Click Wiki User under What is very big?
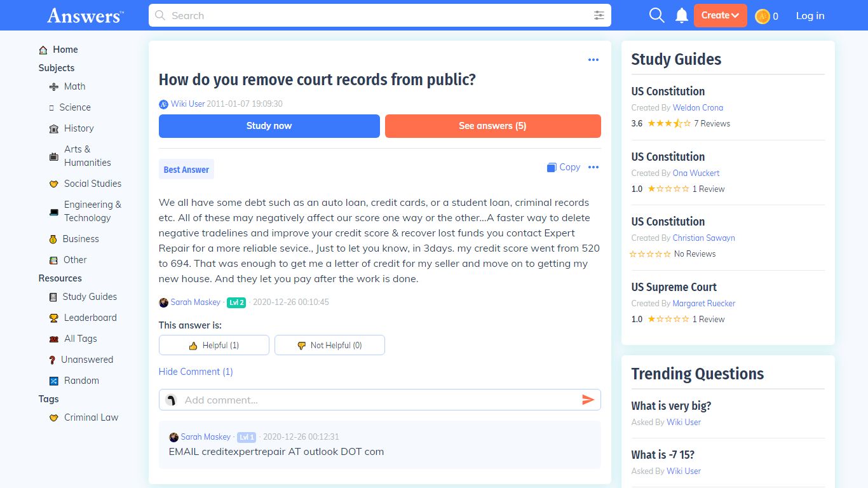The width and height of the screenshot is (868, 488). click(x=684, y=423)
